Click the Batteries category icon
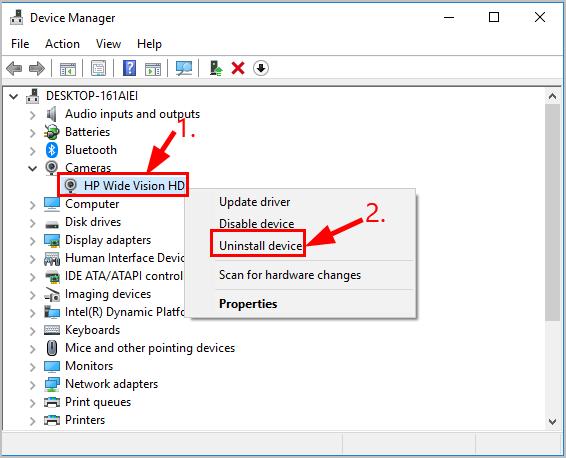The width and height of the screenshot is (566, 458). tap(52, 132)
